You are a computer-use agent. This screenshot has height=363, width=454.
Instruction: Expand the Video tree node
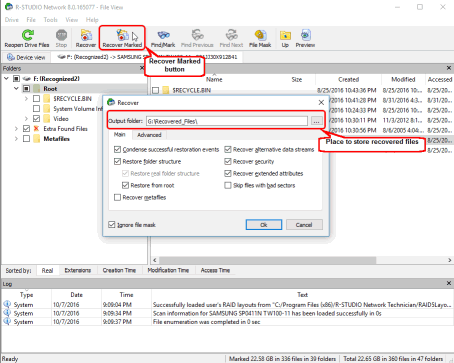click(x=26, y=119)
